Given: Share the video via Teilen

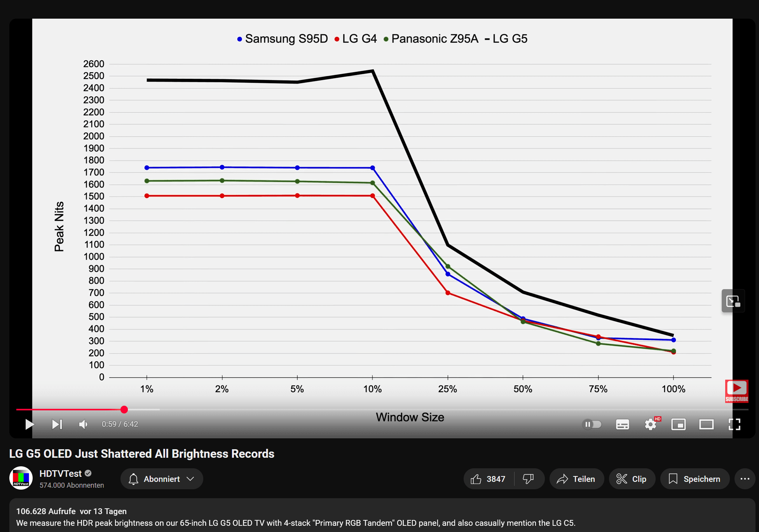Looking at the screenshot, I should coord(576,479).
